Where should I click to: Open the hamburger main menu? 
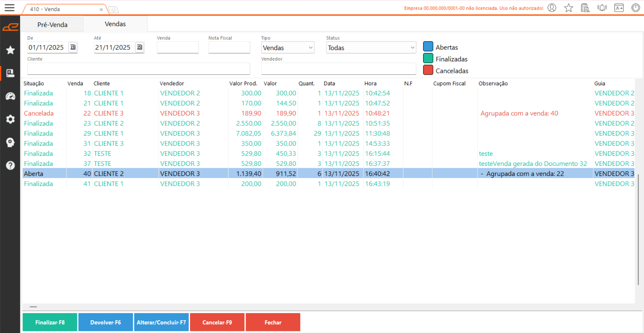tap(9, 8)
